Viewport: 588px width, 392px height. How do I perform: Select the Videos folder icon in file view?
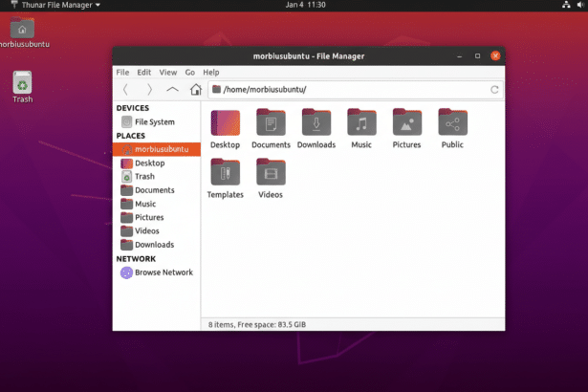[271, 172]
